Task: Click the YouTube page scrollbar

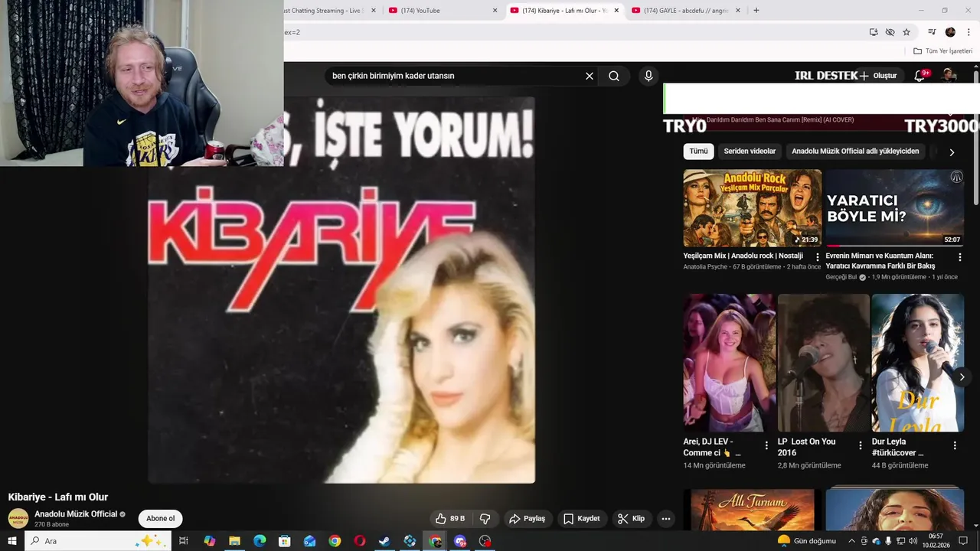Action: 976,138
